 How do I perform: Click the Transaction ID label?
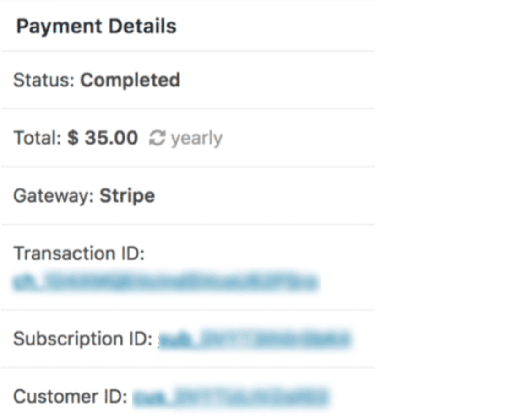(79, 253)
